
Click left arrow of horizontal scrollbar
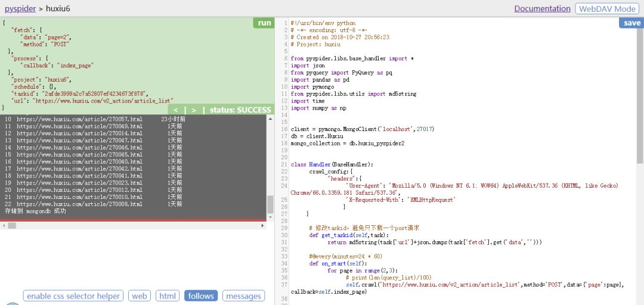click(x=4, y=225)
